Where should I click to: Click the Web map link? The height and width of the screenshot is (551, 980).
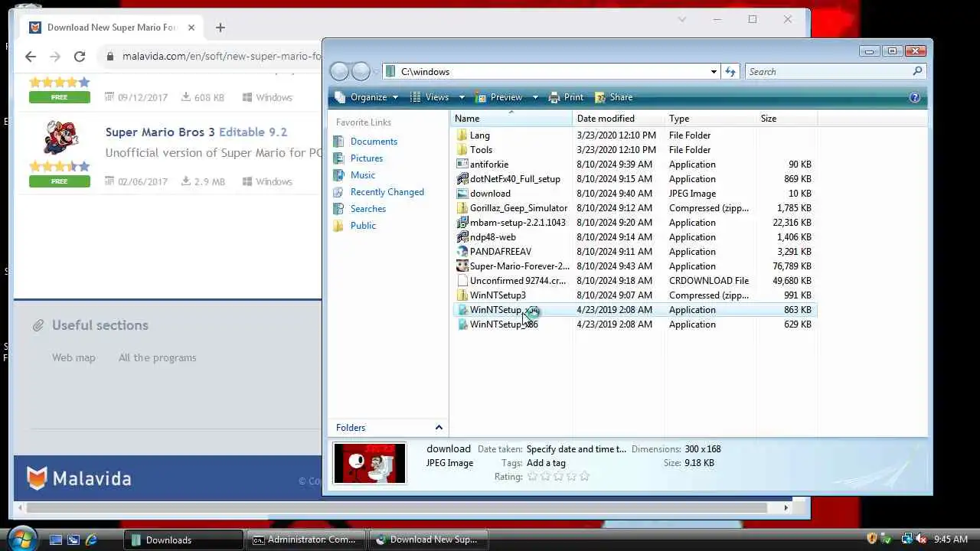(x=73, y=357)
